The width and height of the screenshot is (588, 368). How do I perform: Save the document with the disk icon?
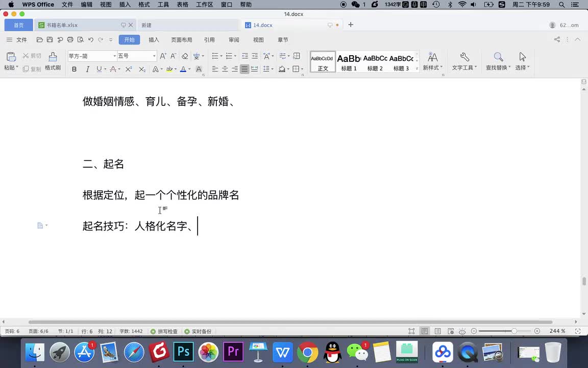(50, 40)
